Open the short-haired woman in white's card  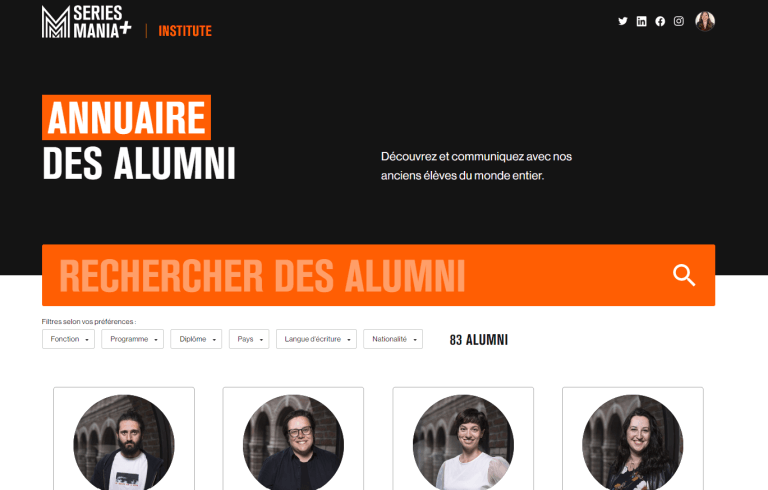tap(463, 441)
